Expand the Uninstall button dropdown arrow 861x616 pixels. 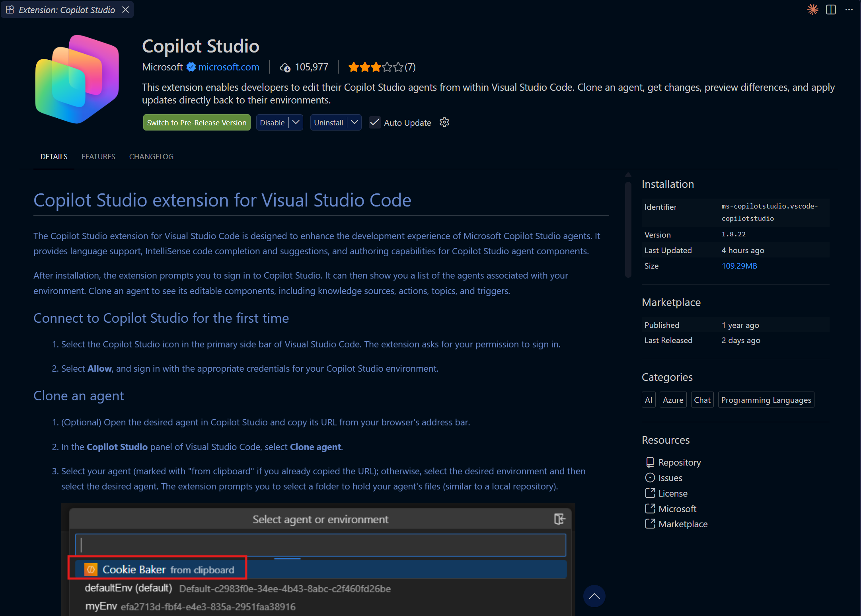click(x=354, y=123)
